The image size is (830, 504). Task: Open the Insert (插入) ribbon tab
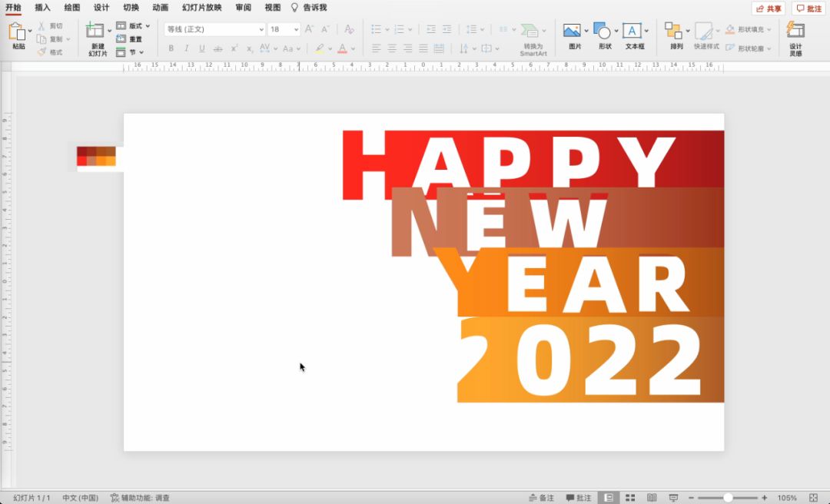42,8
